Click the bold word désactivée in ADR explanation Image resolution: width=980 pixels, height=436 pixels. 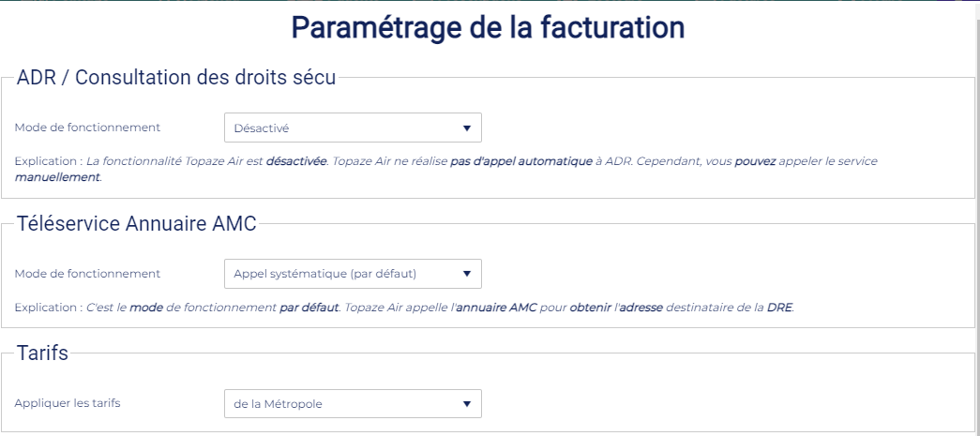[x=295, y=161]
